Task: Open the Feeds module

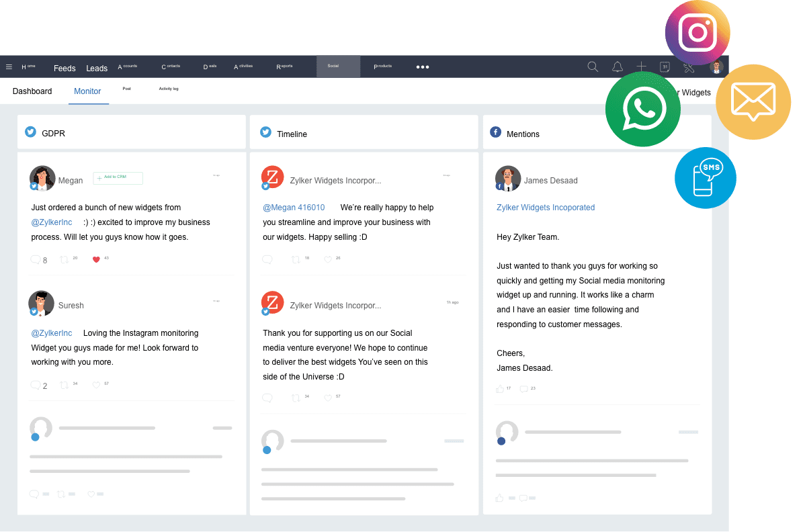Action: 65,68
